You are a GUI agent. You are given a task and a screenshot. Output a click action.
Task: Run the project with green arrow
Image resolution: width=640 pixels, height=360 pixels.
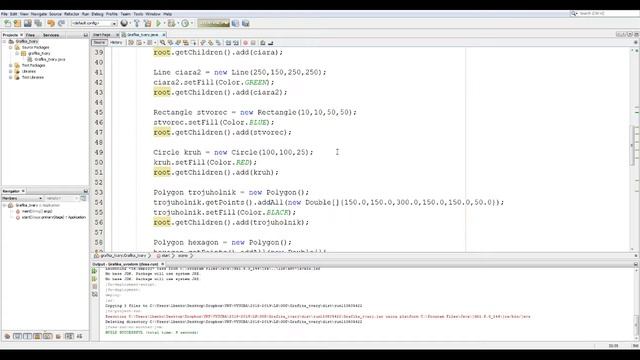158,23
